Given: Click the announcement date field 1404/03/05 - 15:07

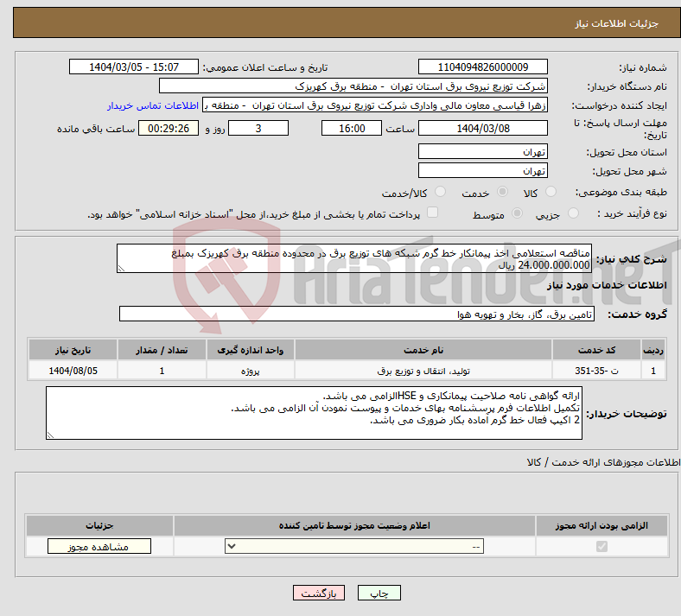Looking at the screenshot, I should (x=134, y=67).
